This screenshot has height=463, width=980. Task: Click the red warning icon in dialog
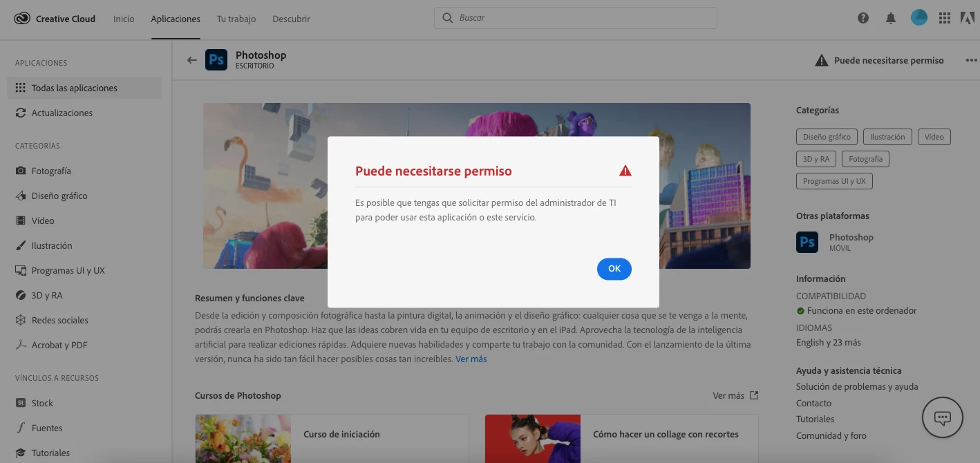click(x=625, y=171)
